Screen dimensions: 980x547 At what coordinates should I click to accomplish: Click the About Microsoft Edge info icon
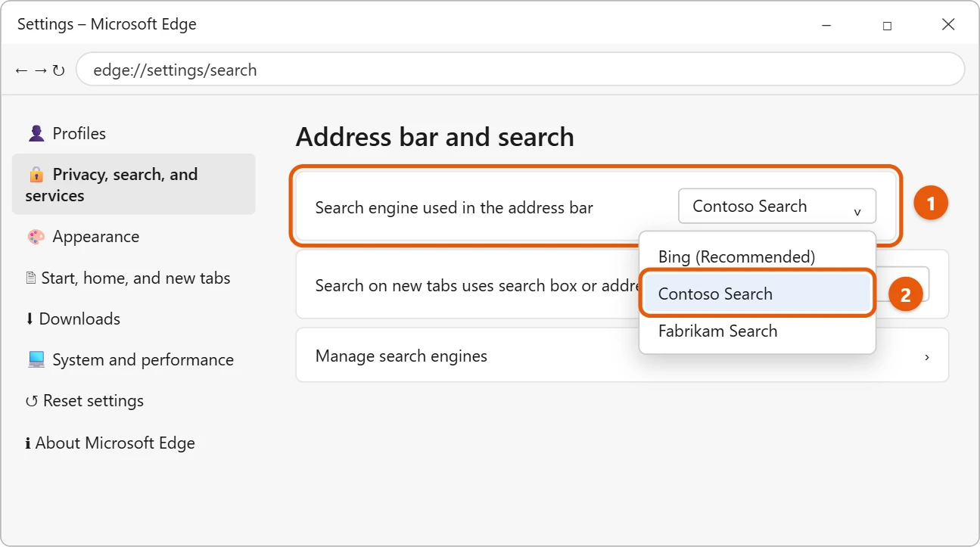pyautogui.click(x=28, y=443)
